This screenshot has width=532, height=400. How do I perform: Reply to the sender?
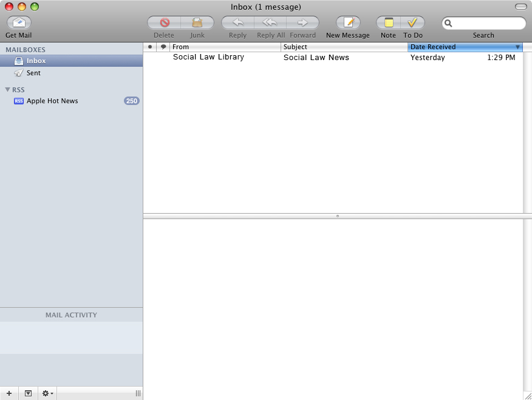[x=238, y=22]
